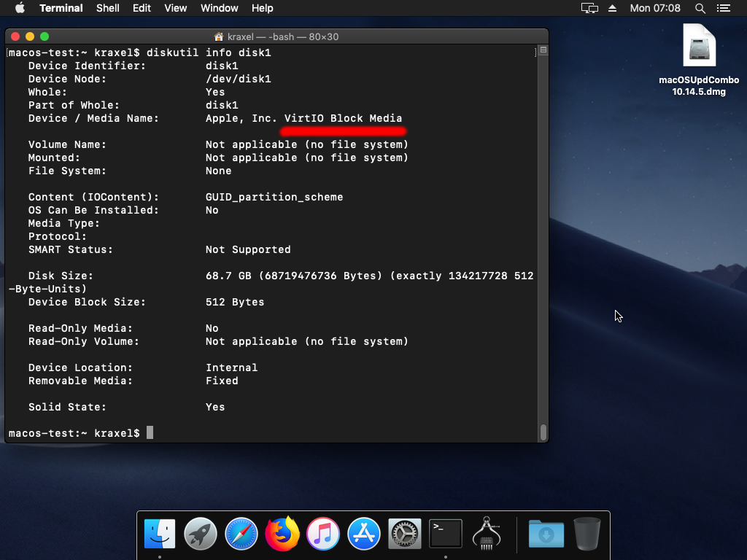Click the '/dev/disk1' device node value
747x560 pixels.
[x=239, y=79]
